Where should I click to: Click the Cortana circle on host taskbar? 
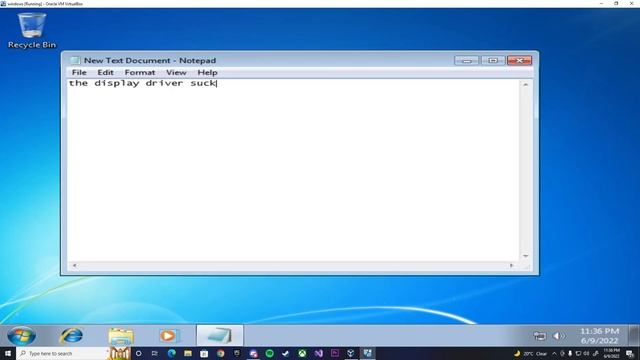click(x=138, y=353)
